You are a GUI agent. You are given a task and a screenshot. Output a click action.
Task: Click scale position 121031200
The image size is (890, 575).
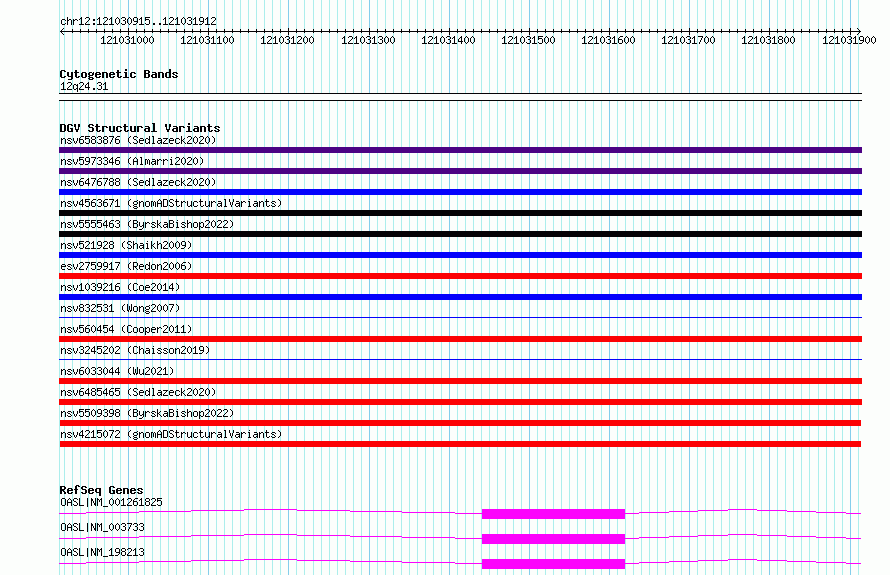[287, 40]
